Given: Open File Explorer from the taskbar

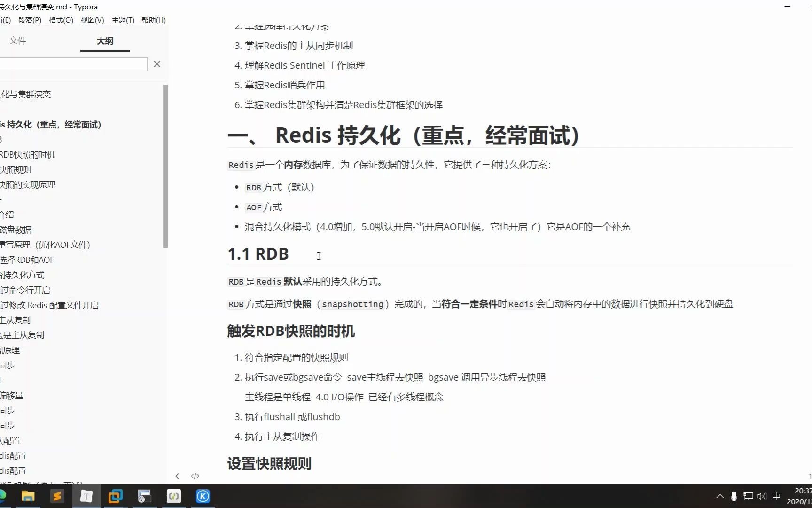Looking at the screenshot, I should (28, 496).
